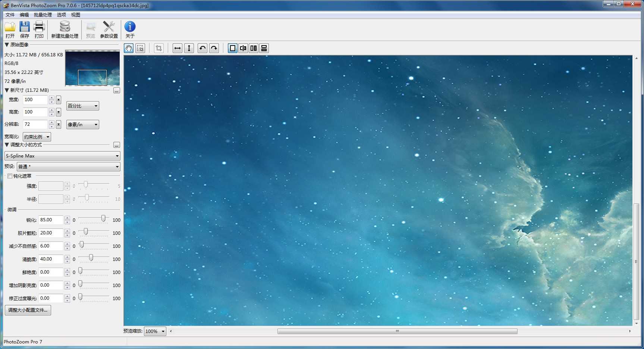Viewport: 644px width, 349px height.
Task: Collapse the 原始图像 section
Action: pos(7,45)
